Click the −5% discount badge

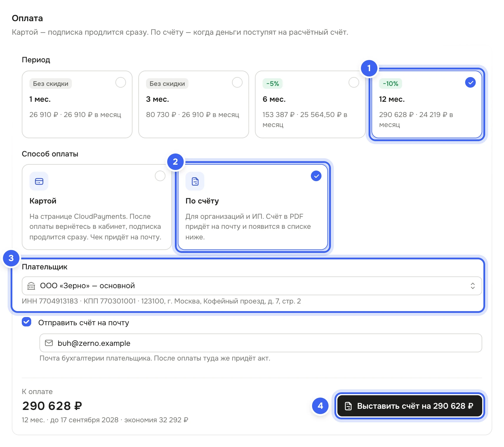point(273,84)
